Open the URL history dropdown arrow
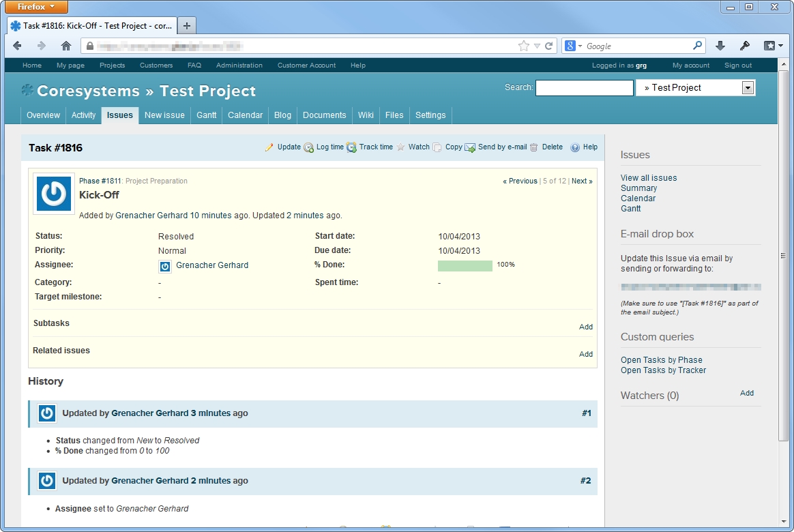The height and width of the screenshot is (532, 794). tap(537, 46)
